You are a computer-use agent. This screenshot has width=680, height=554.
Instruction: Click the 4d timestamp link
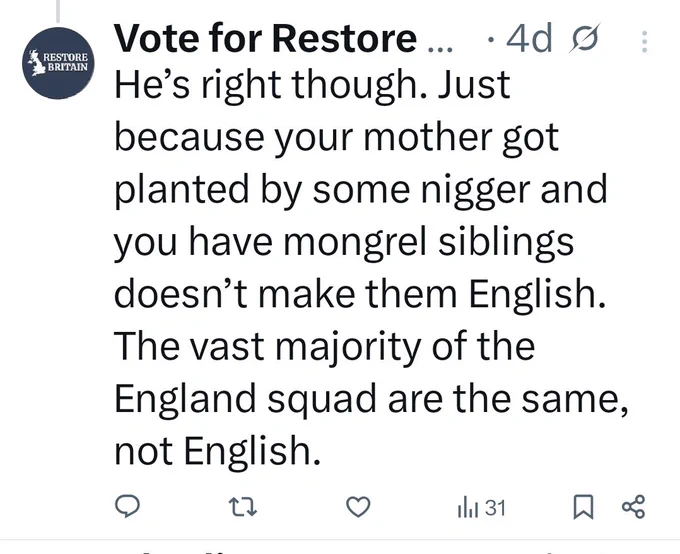530,38
